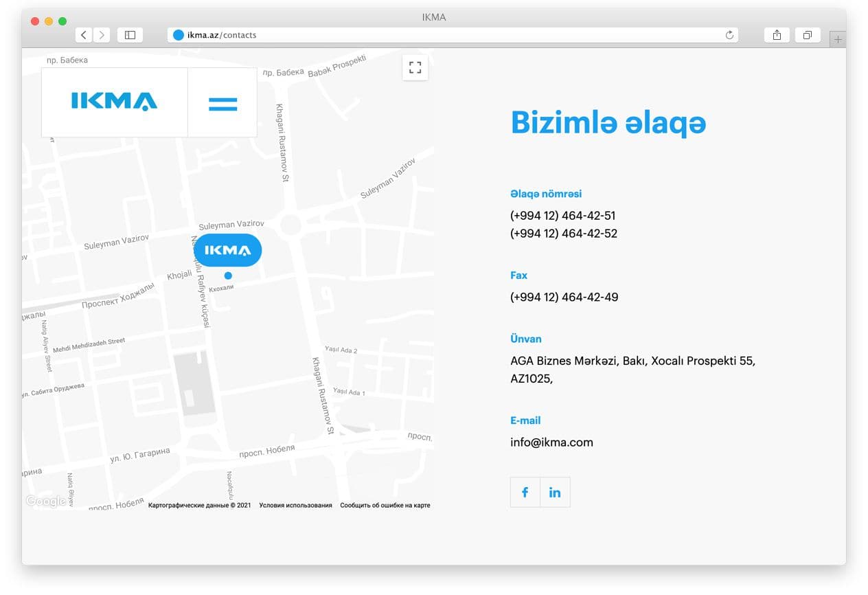Screen dimensions: 868x595
Task: Show all tabs using the tab overview icon
Action: click(x=808, y=34)
